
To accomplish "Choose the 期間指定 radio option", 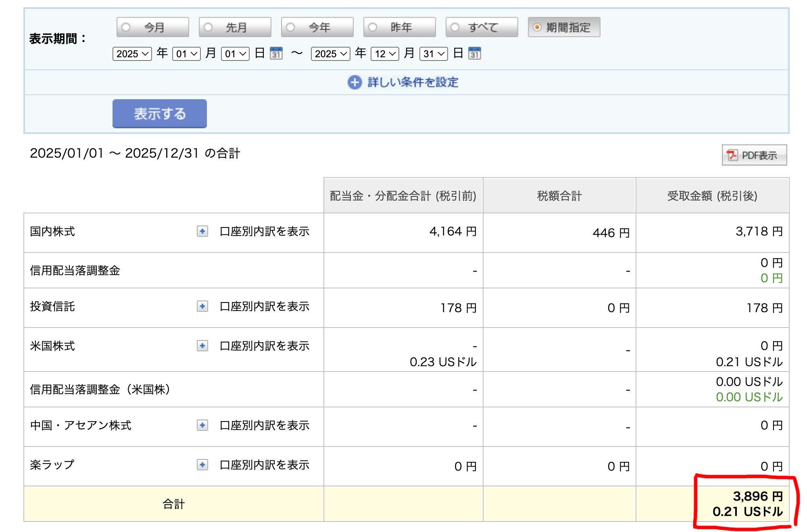I will [x=537, y=27].
